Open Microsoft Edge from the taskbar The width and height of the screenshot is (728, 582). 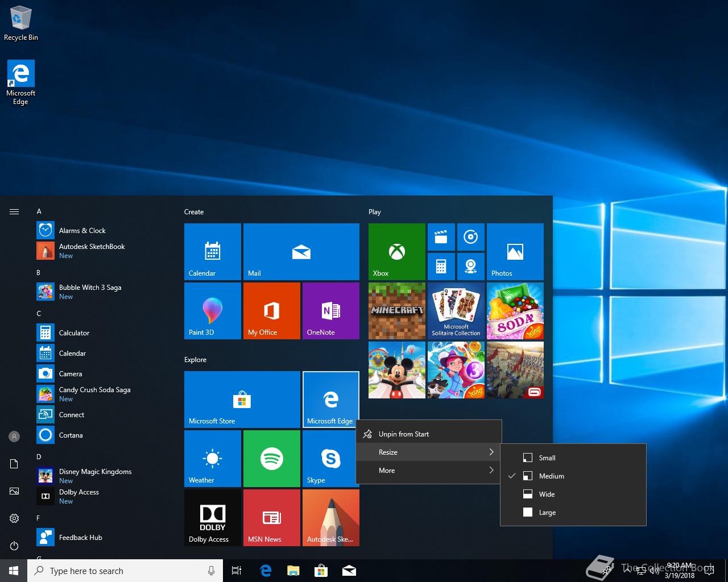266,571
